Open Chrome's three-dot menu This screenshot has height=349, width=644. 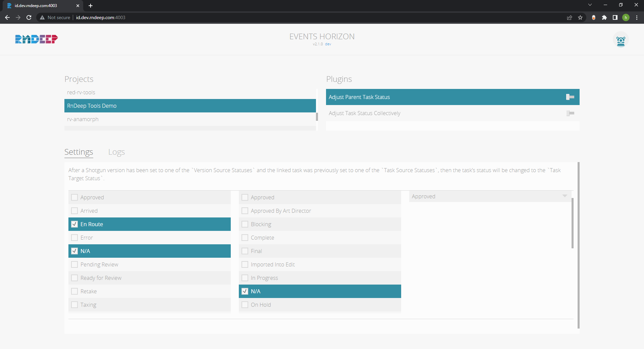pyautogui.click(x=637, y=17)
